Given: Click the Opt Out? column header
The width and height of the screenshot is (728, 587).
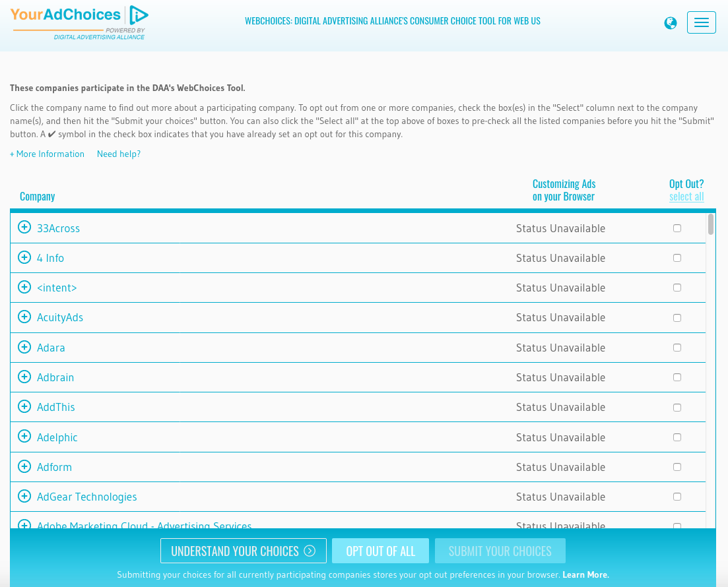Looking at the screenshot, I should pyautogui.click(x=686, y=184).
